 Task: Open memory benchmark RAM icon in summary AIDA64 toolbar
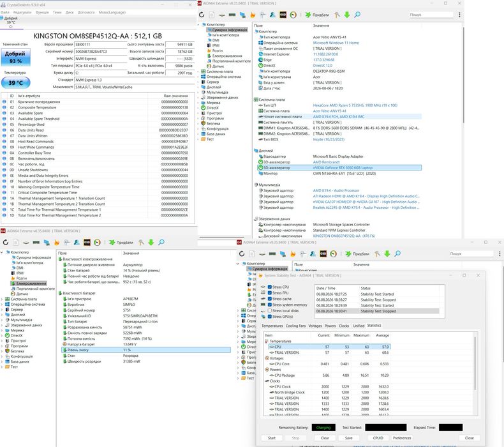pos(232,15)
